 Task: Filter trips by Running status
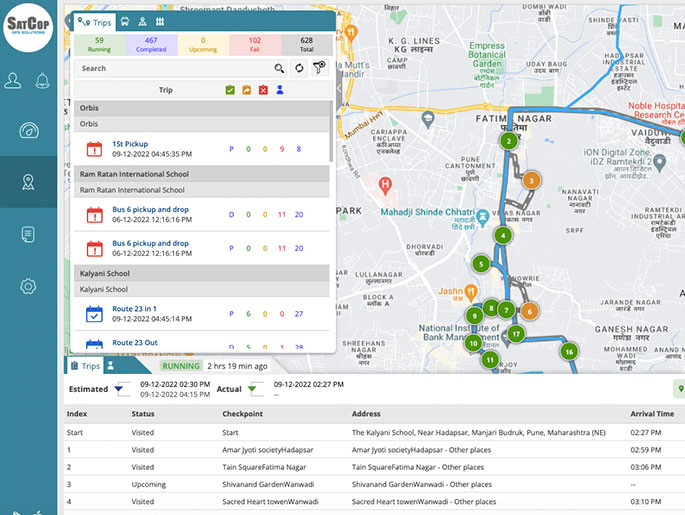pyautogui.click(x=99, y=44)
